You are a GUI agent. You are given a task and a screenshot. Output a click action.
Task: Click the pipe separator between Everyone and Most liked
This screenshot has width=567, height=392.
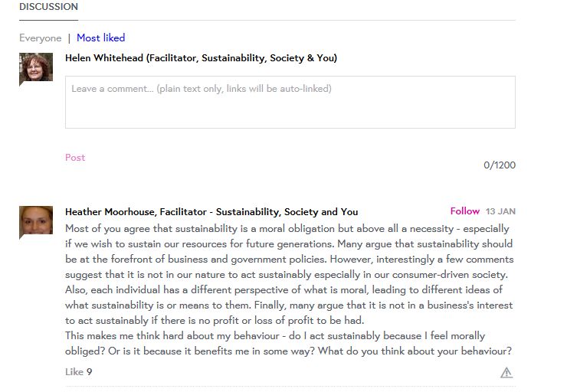[x=69, y=38]
